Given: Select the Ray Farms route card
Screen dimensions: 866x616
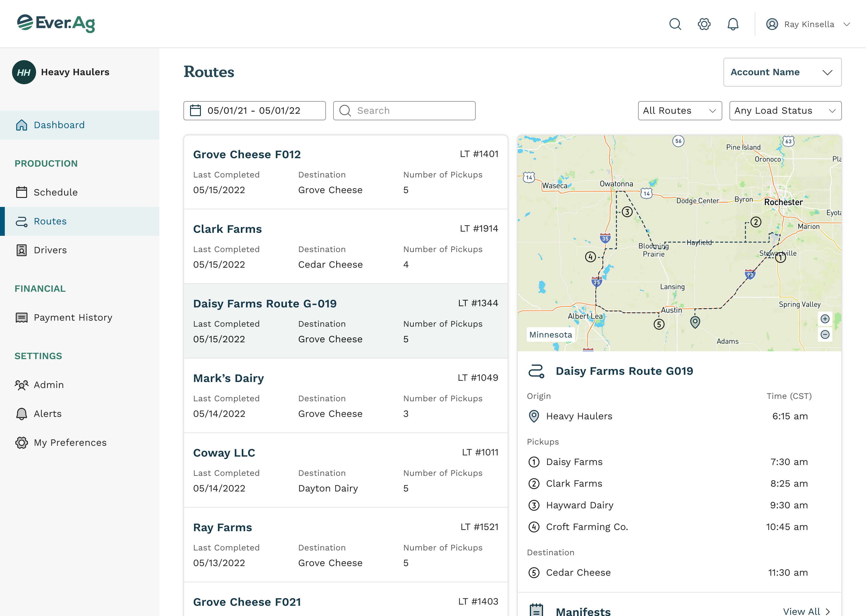Looking at the screenshot, I should pos(345,545).
